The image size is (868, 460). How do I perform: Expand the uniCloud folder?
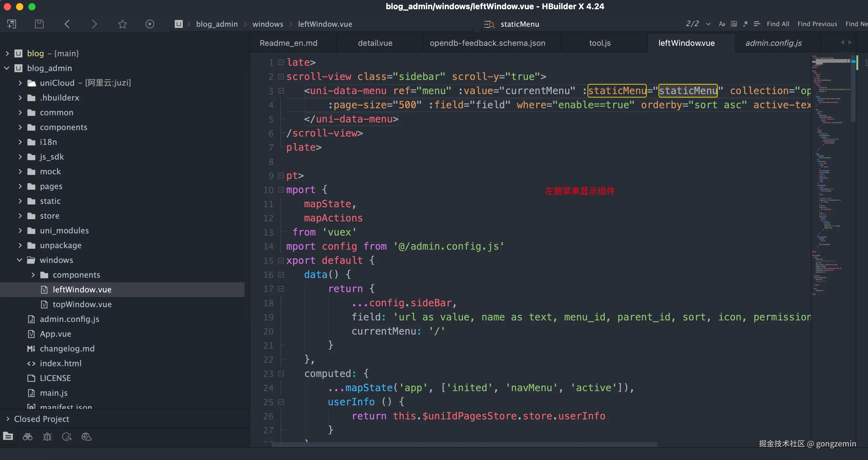(20, 83)
